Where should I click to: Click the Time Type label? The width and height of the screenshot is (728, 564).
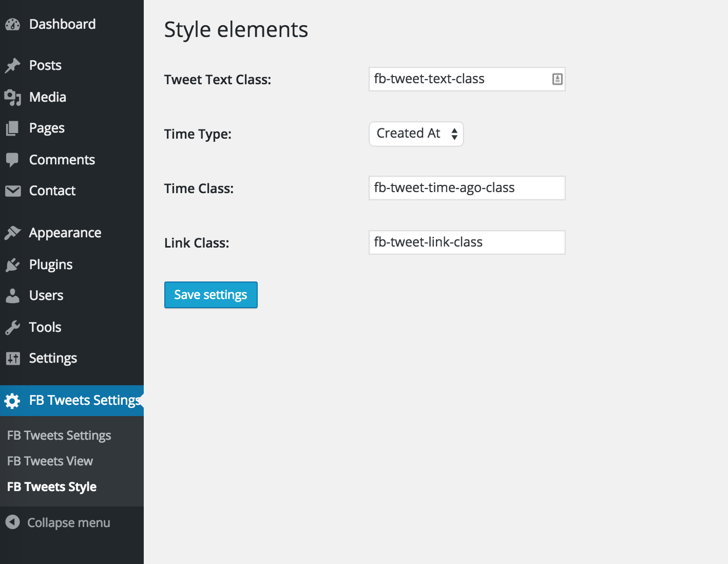pos(198,135)
